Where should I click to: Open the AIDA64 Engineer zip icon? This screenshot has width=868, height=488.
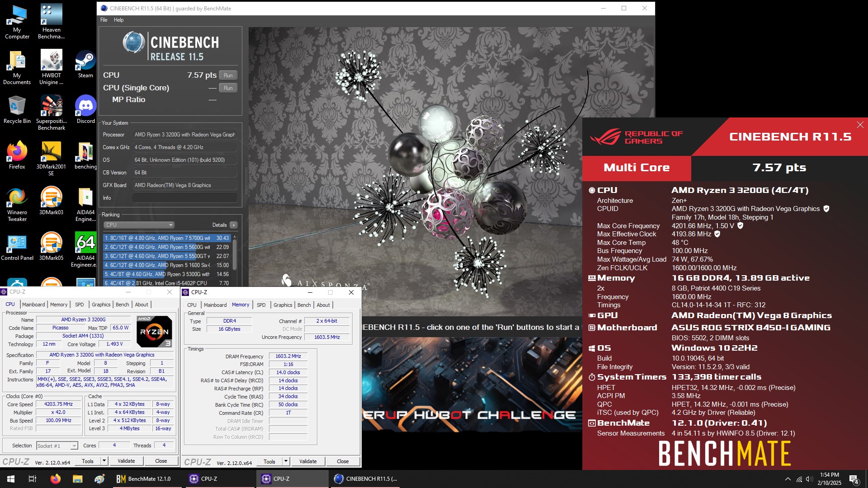[x=85, y=204]
